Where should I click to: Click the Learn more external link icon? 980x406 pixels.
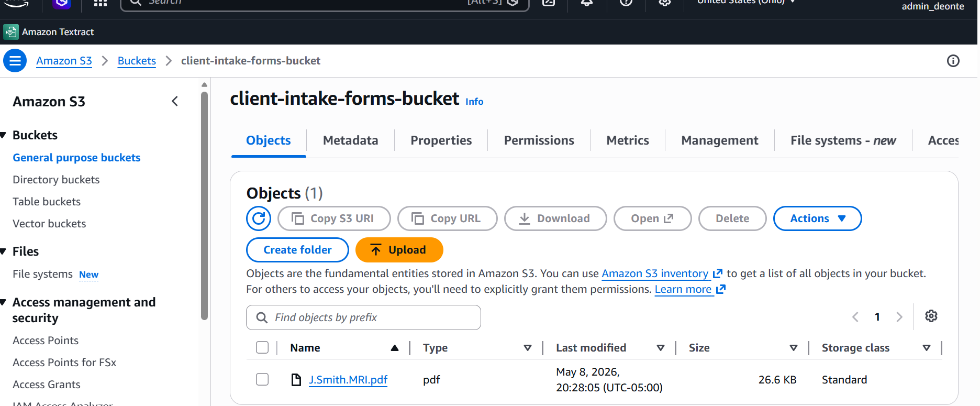coord(721,289)
